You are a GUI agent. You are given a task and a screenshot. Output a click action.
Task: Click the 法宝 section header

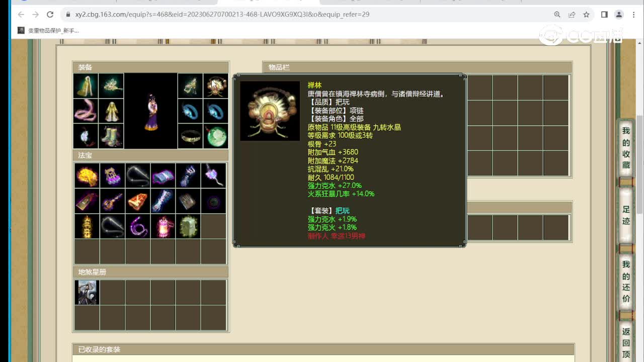151,155
